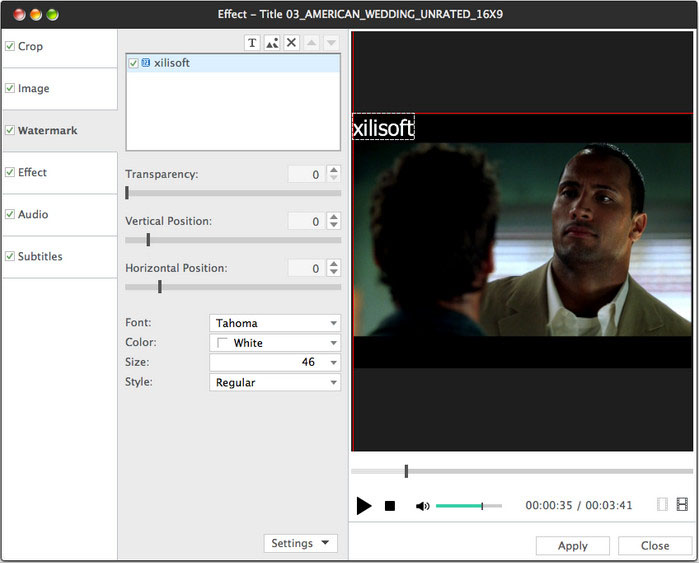Increase Transparency with up stepper arrow

(334, 169)
